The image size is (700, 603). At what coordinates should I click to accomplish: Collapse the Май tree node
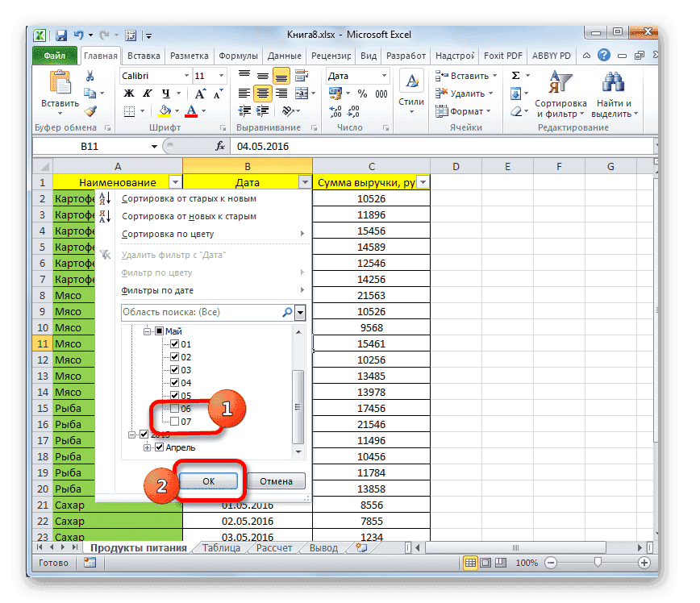click(x=146, y=331)
